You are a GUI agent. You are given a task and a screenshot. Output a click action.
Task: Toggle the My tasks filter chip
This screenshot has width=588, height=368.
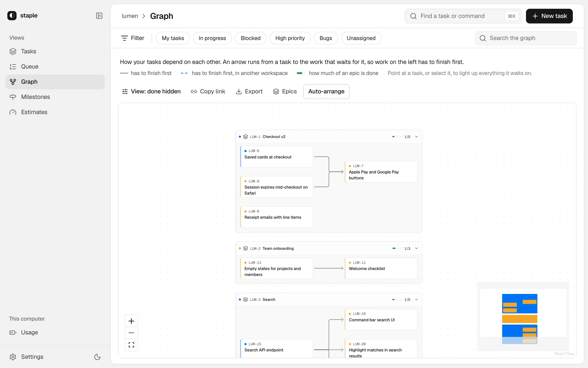[x=173, y=38]
